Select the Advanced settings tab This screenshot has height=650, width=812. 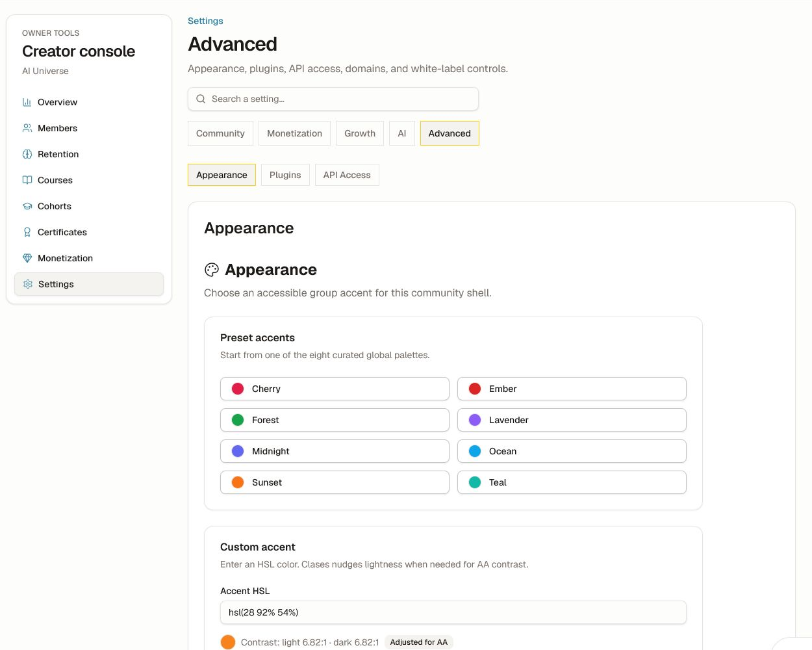450,133
